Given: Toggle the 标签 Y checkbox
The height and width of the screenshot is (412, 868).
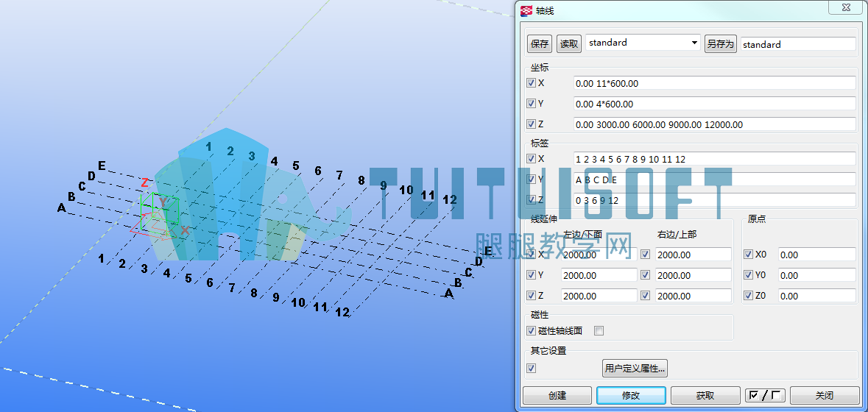Looking at the screenshot, I should point(532,180).
